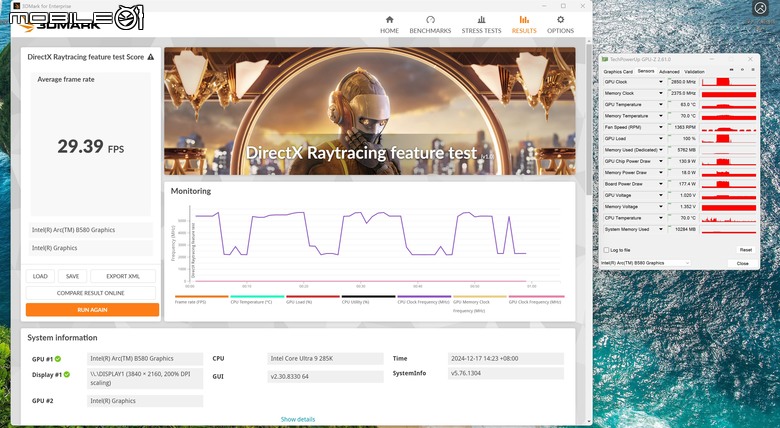780x428 pixels.
Task: Switch to the Graphics Card tab in GPU-Z
Action: pyautogui.click(x=618, y=72)
